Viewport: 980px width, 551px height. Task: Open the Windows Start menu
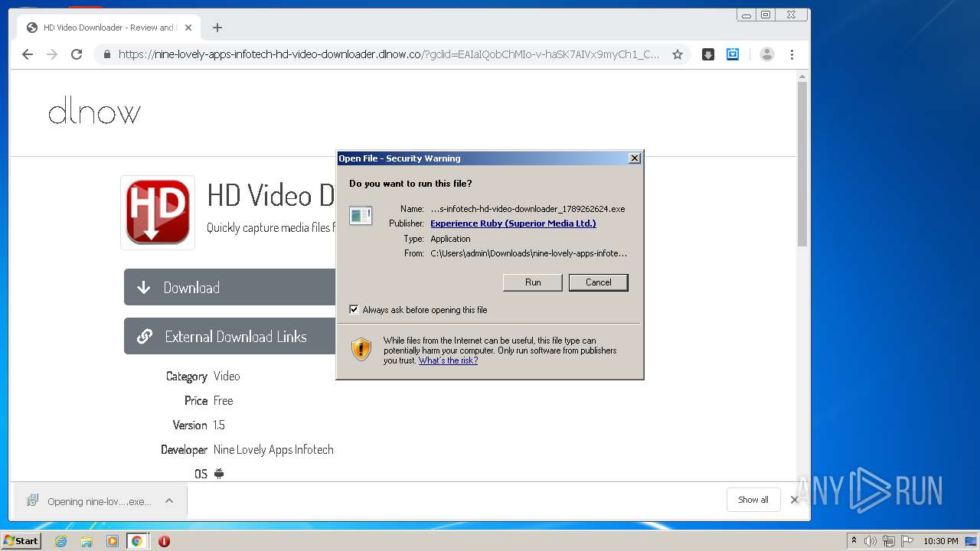tap(21, 541)
